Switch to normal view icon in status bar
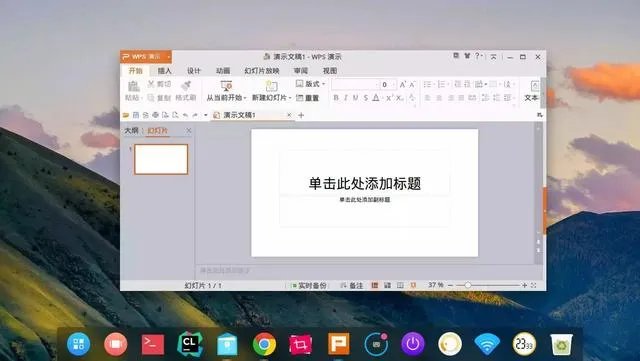The width and height of the screenshot is (640, 361). [x=375, y=285]
